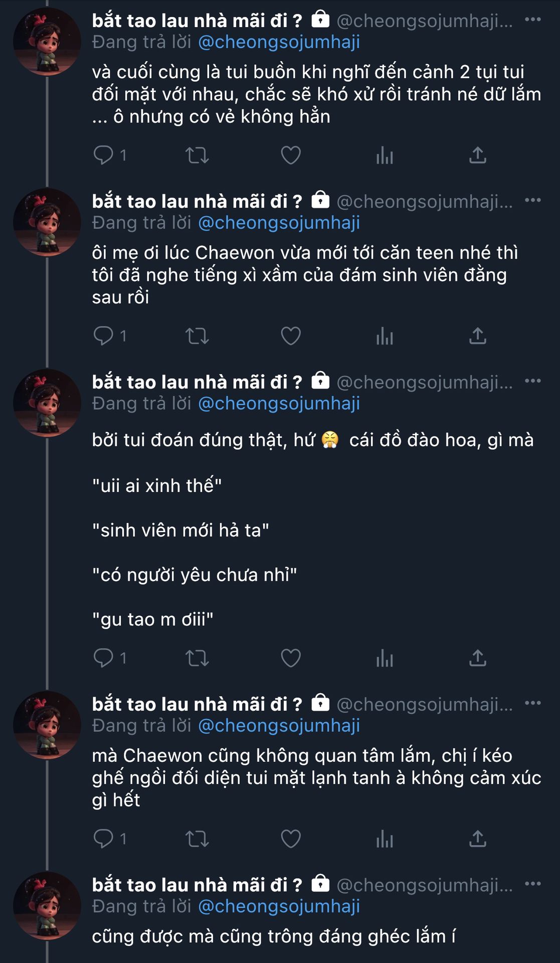The width and height of the screenshot is (560, 963).
Task: Like the "mà Chaewon cũng không quan tâm" tweet
Action: 291,839
